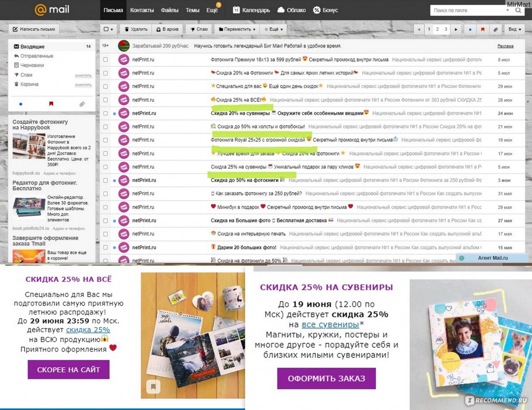Image resolution: width=532 pixels, height=410 pixels.
Task: Toggle unread dot on 3 июн email
Action: (114, 180)
